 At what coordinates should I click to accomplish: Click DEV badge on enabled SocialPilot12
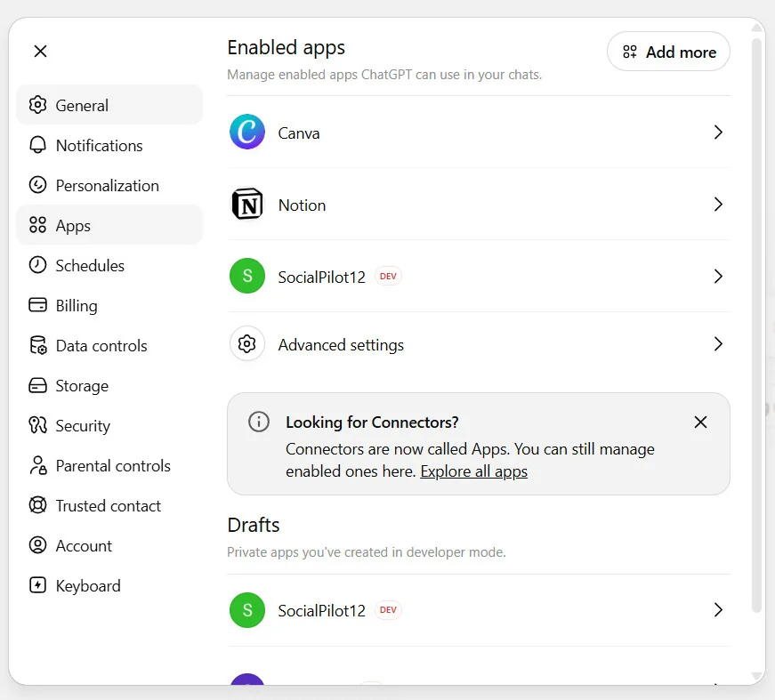pyautogui.click(x=388, y=276)
